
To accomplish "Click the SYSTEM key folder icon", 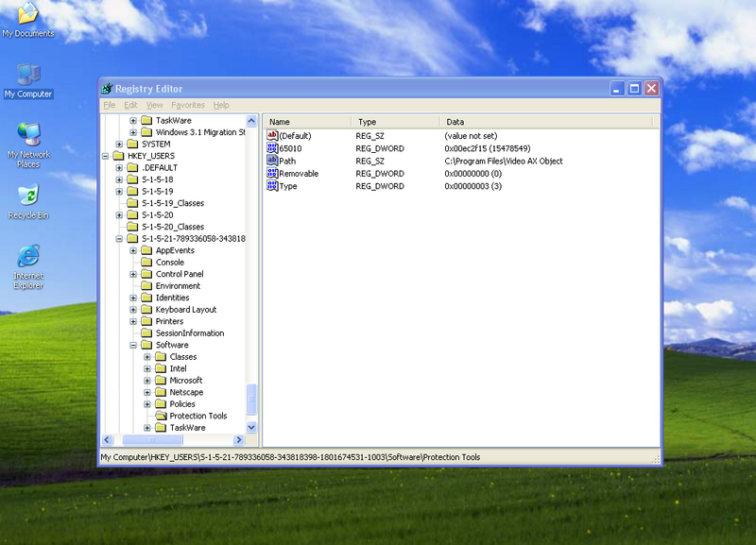I will point(132,145).
